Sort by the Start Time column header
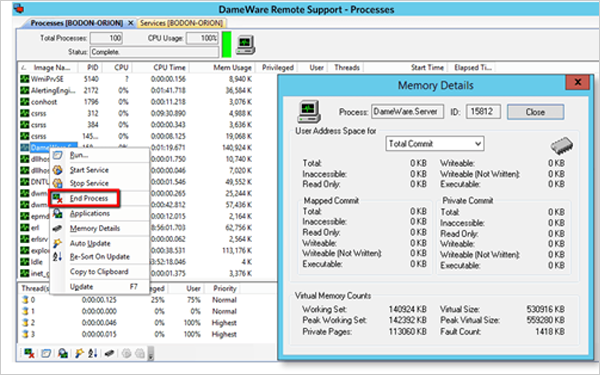 (x=406, y=67)
